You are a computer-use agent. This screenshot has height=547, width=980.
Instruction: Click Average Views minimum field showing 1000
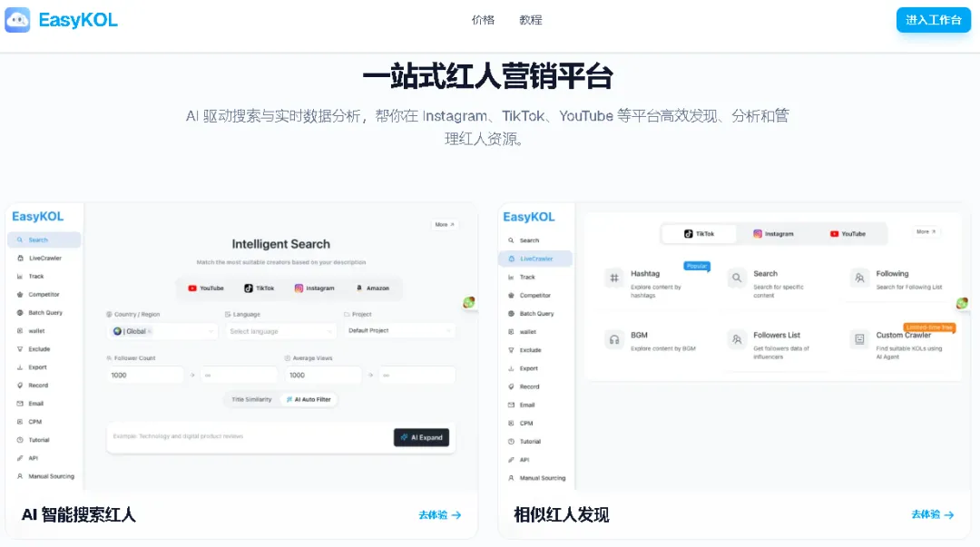pos(323,375)
